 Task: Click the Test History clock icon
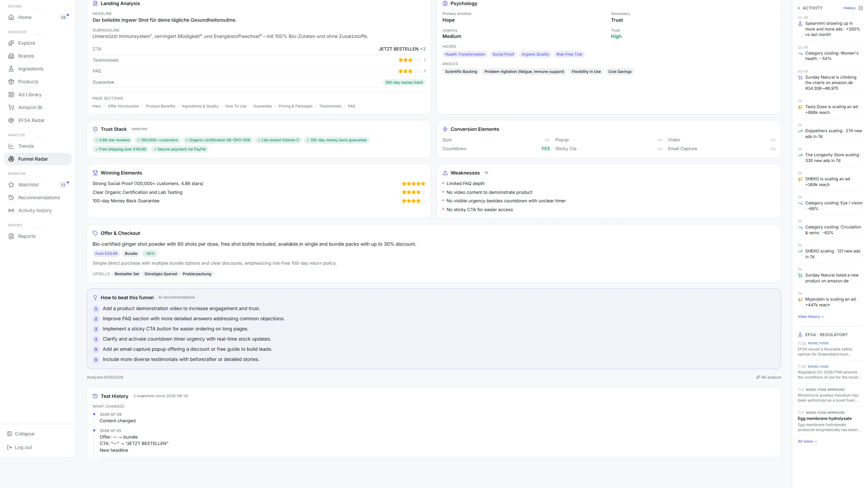[x=95, y=396]
